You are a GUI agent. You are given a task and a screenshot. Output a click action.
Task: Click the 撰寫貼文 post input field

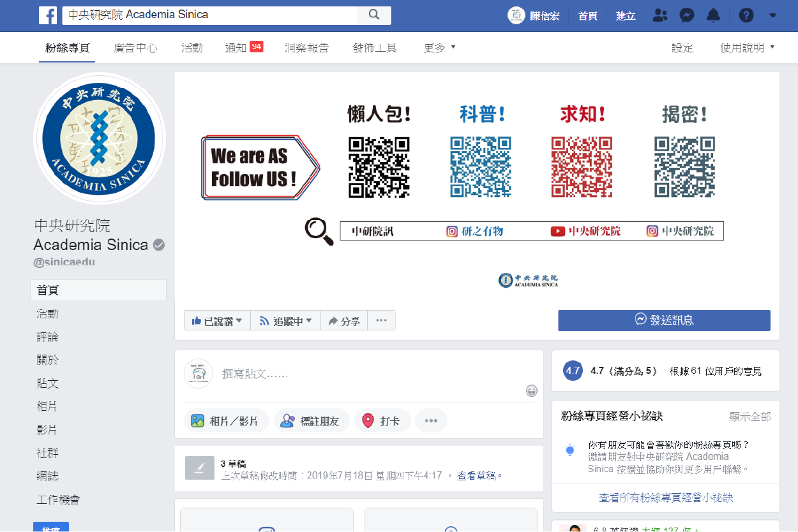pyautogui.click(x=370, y=374)
